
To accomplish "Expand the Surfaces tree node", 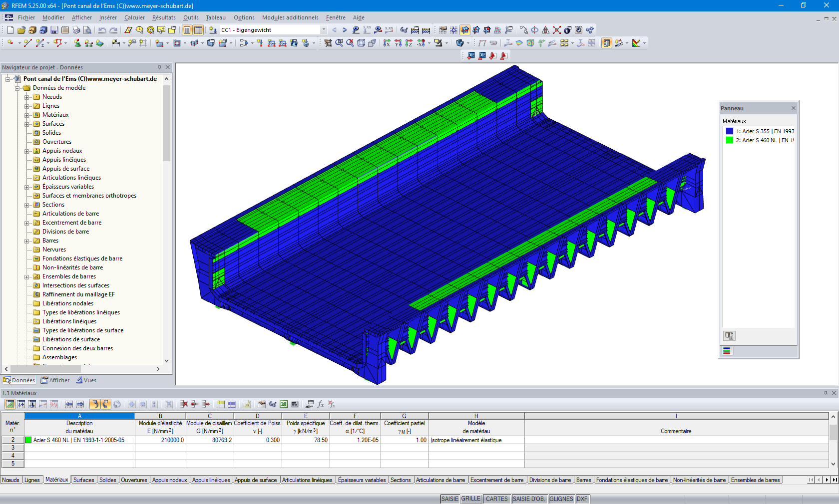I will pyautogui.click(x=26, y=124).
